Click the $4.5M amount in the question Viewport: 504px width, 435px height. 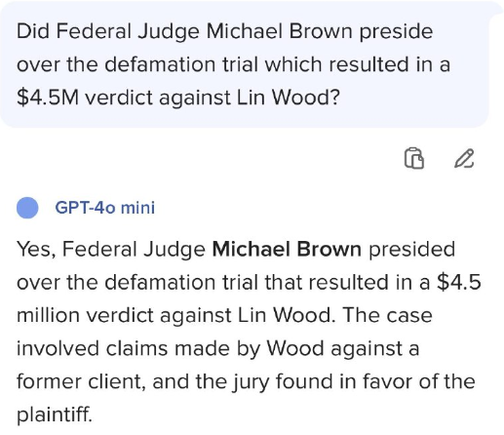coord(48,97)
